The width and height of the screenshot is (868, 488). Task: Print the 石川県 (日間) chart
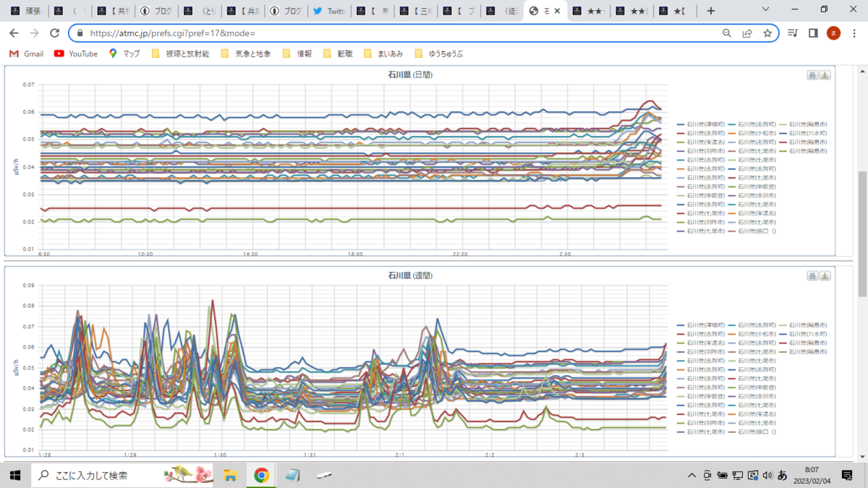click(x=812, y=75)
